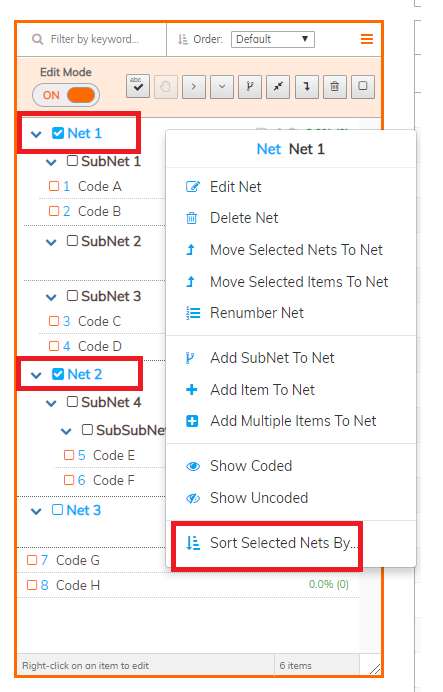
Task: Click the collapse arrows toolbar icon
Action: click(x=278, y=86)
